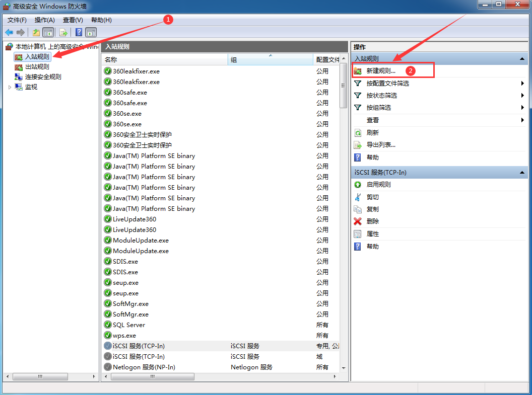Click the refresh icon beside 刷新
The width and height of the screenshot is (532, 395).
point(358,133)
